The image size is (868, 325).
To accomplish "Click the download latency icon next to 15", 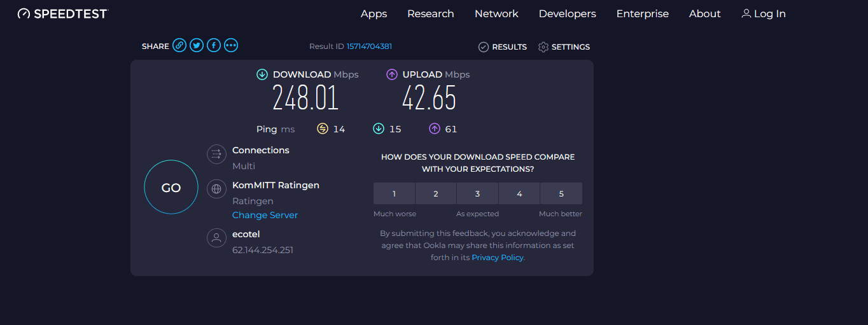I will (379, 129).
